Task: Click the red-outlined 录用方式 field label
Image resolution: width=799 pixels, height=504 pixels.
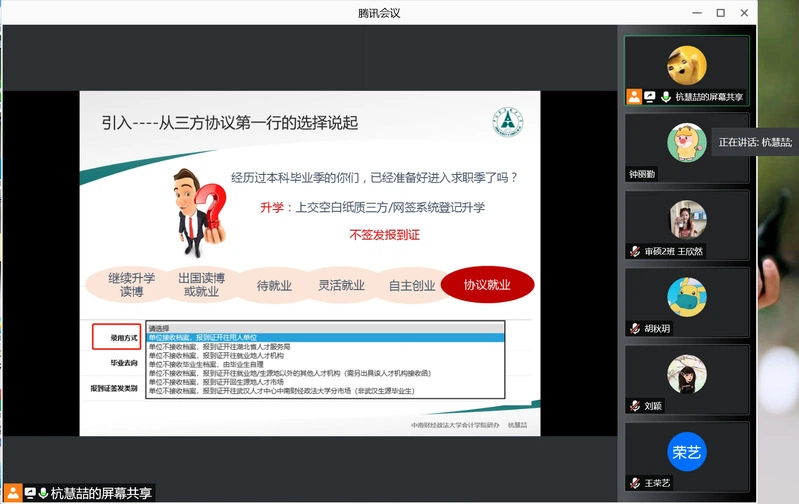Action: pos(116,338)
